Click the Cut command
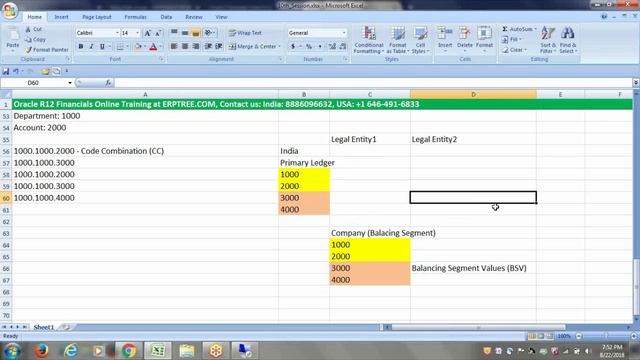640x360 pixels. [x=33, y=29]
